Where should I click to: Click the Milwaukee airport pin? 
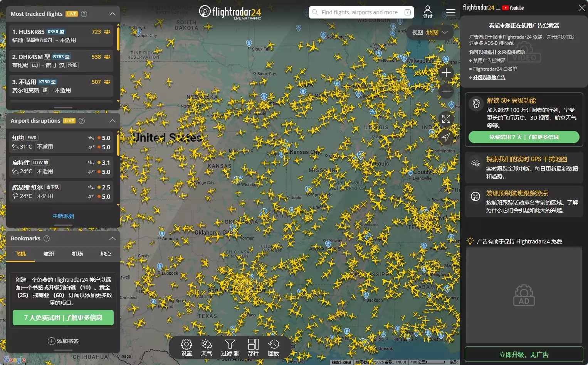(404, 58)
